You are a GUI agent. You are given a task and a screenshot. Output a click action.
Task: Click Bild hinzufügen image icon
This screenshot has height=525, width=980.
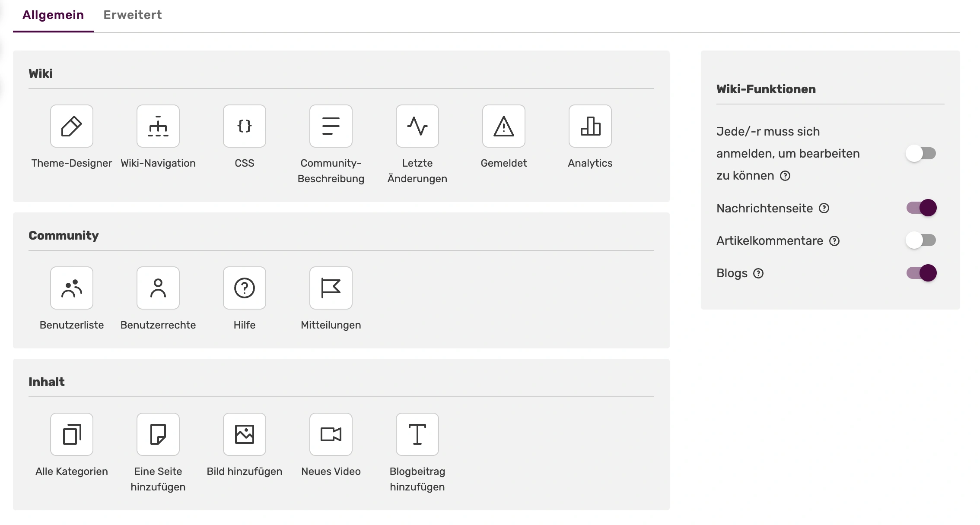click(x=245, y=434)
